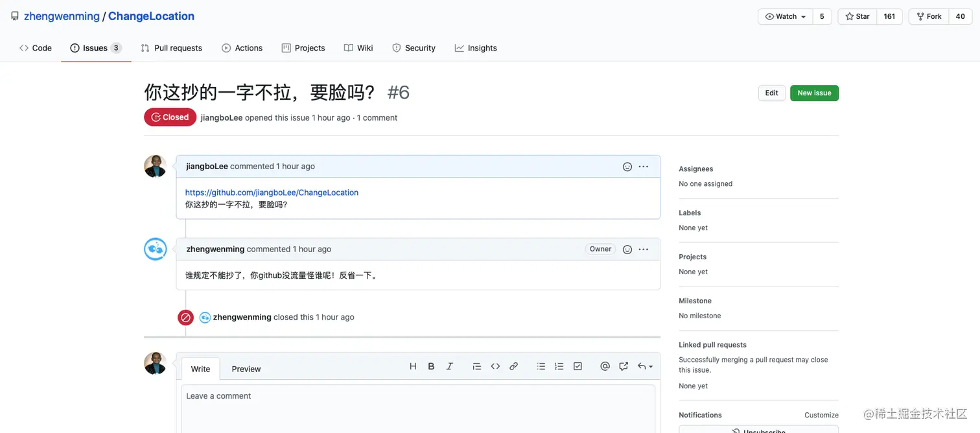Insert a quote block
Viewport: 980px width, 433px height.
point(476,366)
